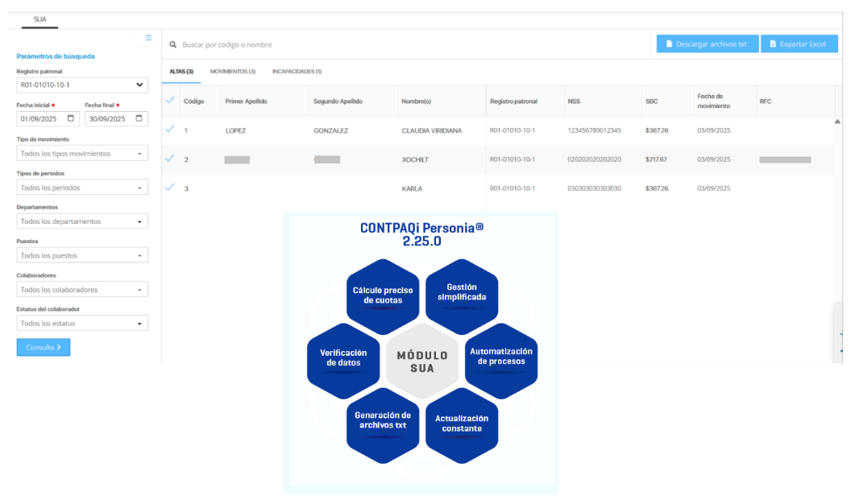Click the Consulta button
Screen dimensions: 855x504
click(x=44, y=348)
